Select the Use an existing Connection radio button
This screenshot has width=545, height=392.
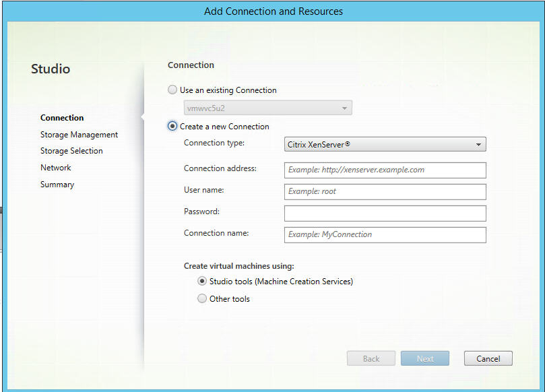pyautogui.click(x=173, y=90)
